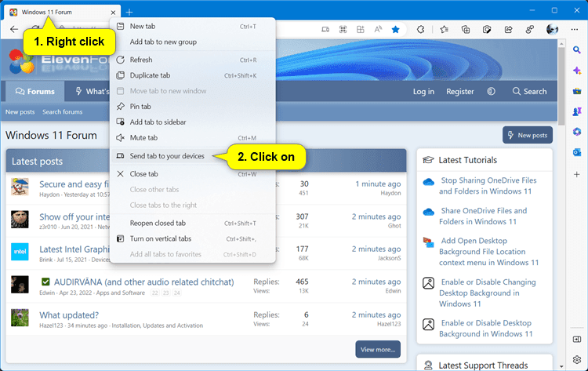Click the sidebar search icon

[577, 50]
